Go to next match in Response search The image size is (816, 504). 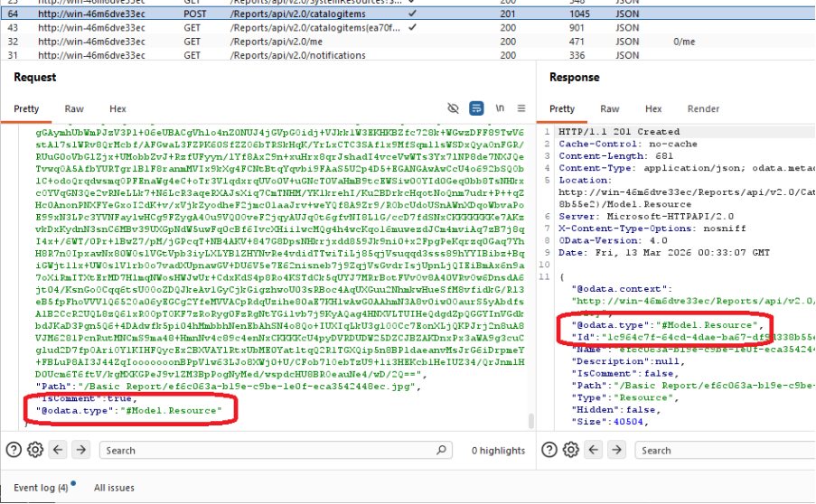tap(617, 450)
